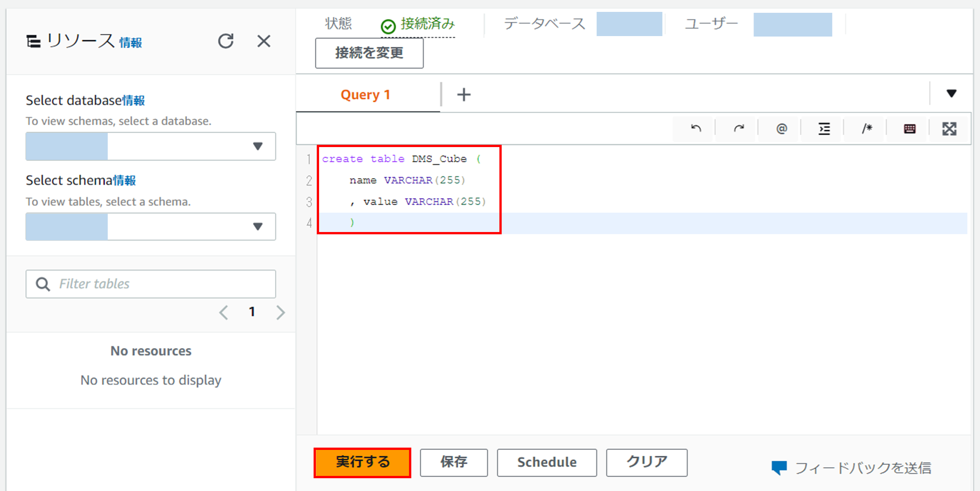The image size is (980, 491).
Task: Clear the editor with クリア
Action: (x=647, y=463)
